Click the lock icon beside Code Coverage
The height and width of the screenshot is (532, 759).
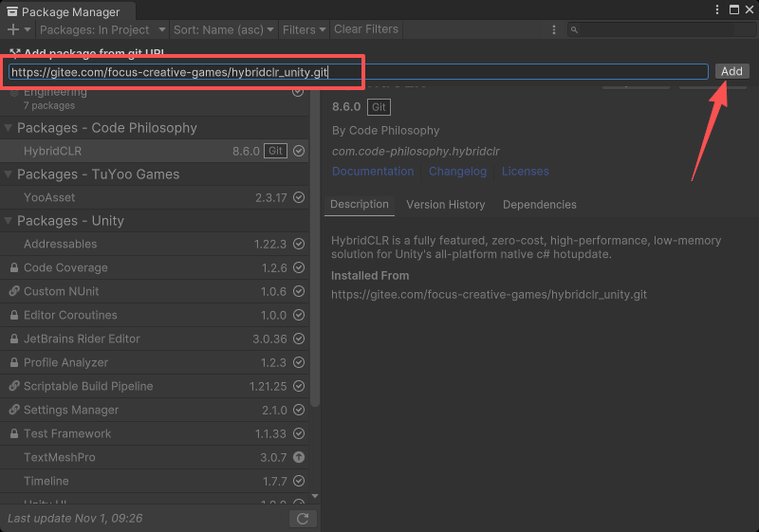coord(14,267)
